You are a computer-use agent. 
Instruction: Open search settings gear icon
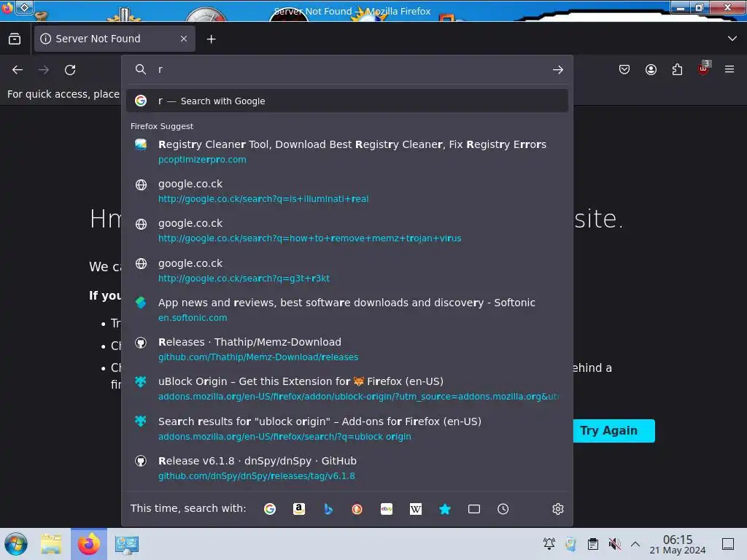(558, 509)
